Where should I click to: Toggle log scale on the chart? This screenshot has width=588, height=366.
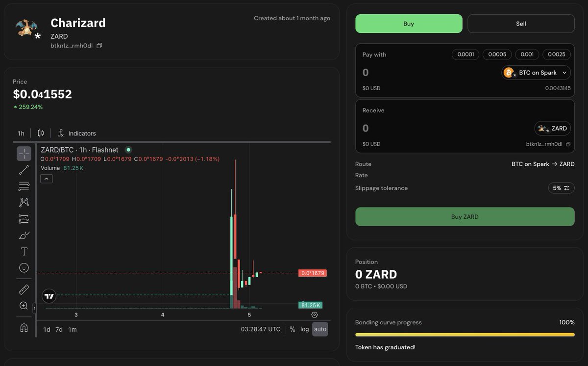coord(305,329)
